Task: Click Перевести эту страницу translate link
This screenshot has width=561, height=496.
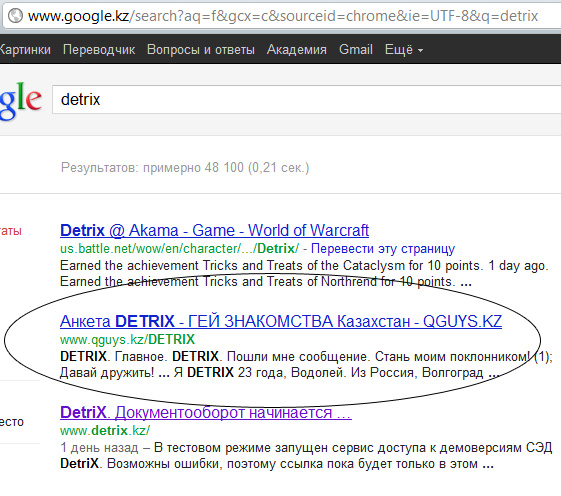Action: click(x=383, y=248)
